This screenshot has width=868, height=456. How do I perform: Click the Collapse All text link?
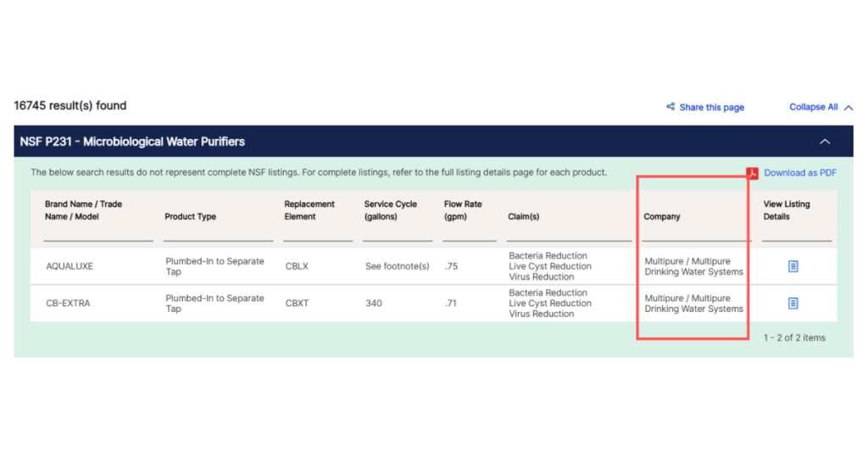tap(813, 107)
